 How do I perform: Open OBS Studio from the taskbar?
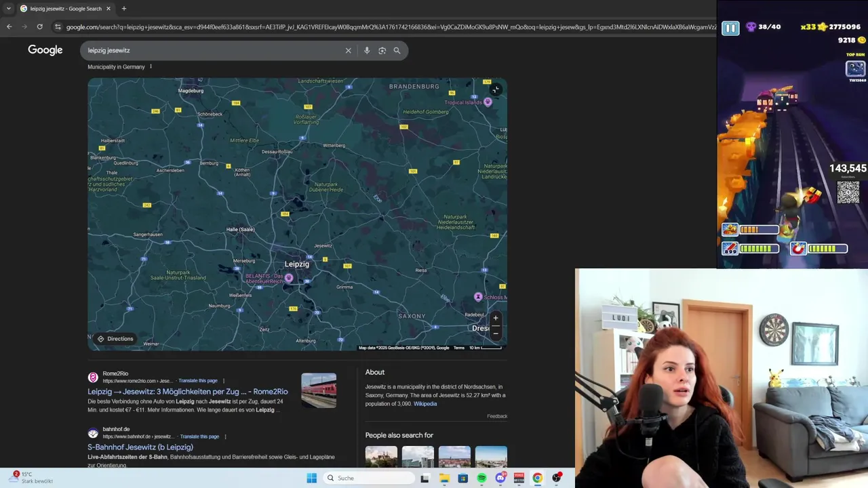557,478
